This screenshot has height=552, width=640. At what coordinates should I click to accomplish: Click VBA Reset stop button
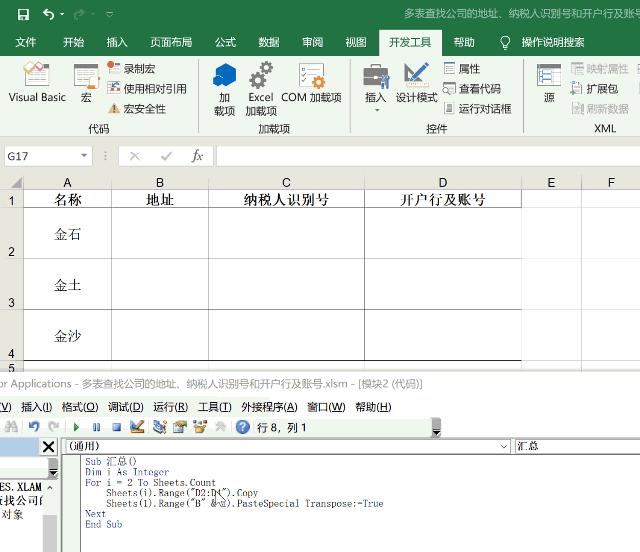point(117,427)
